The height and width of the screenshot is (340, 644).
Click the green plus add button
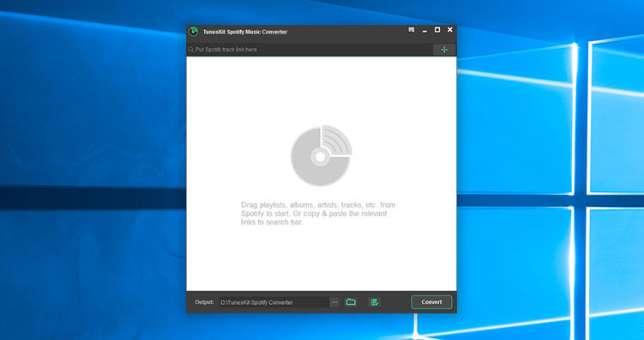444,50
